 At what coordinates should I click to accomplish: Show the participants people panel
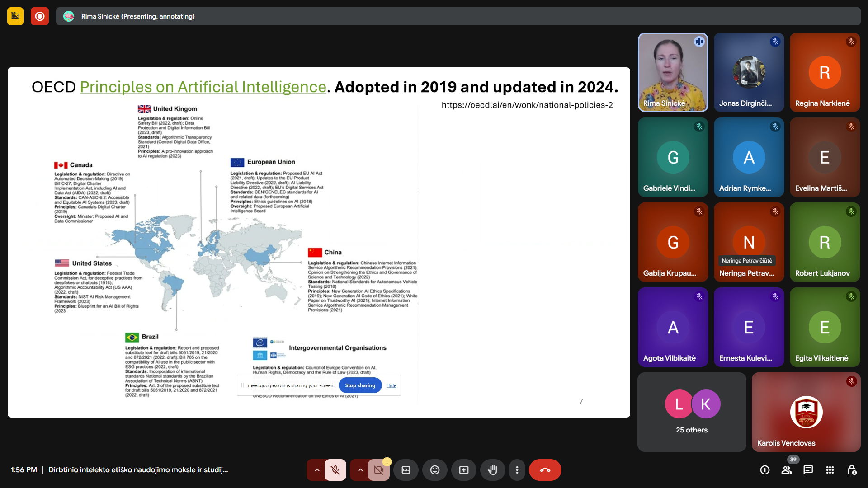coord(787,470)
